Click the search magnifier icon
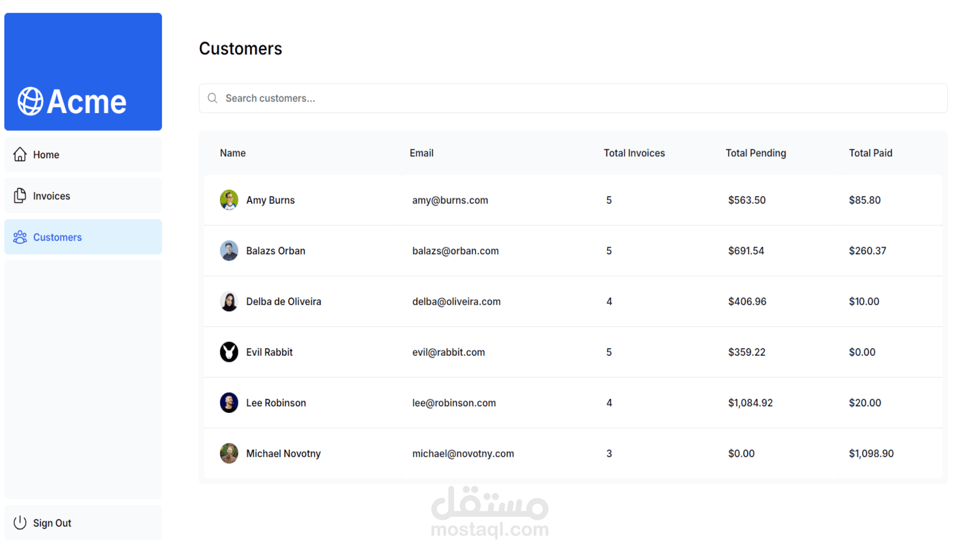 (212, 98)
